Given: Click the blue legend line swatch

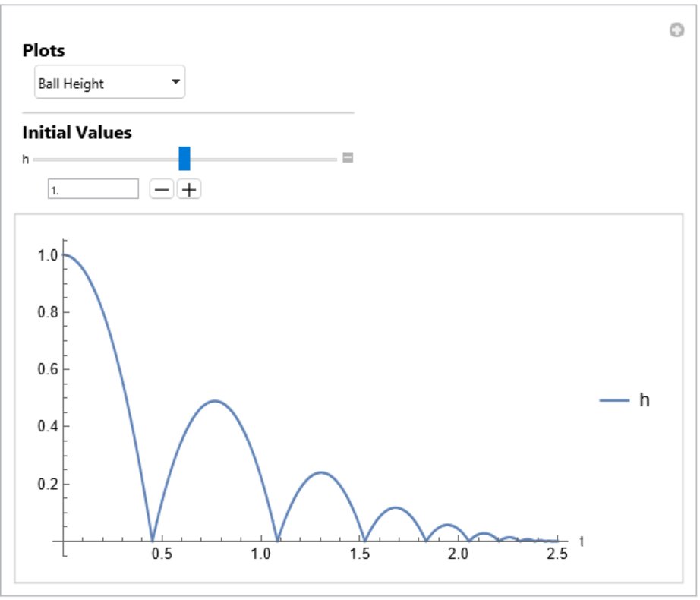Looking at the screenshot, I should tap(615, 400).
